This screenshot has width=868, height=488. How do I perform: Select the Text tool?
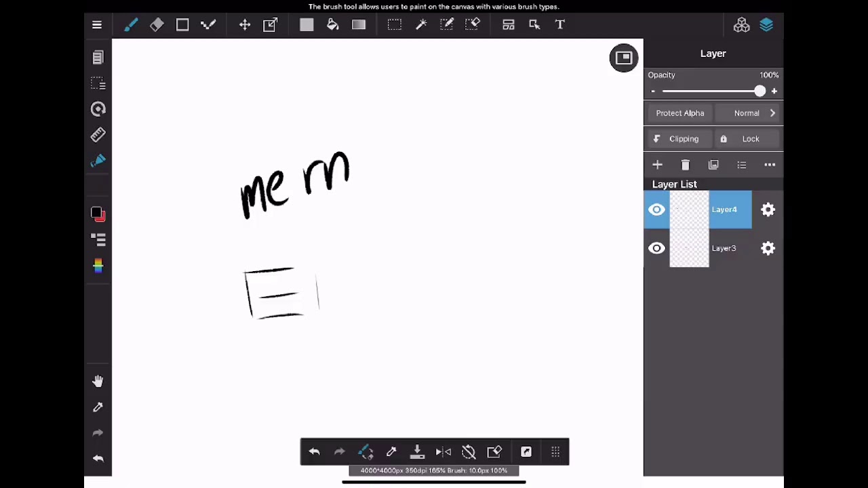coord(560,25)
